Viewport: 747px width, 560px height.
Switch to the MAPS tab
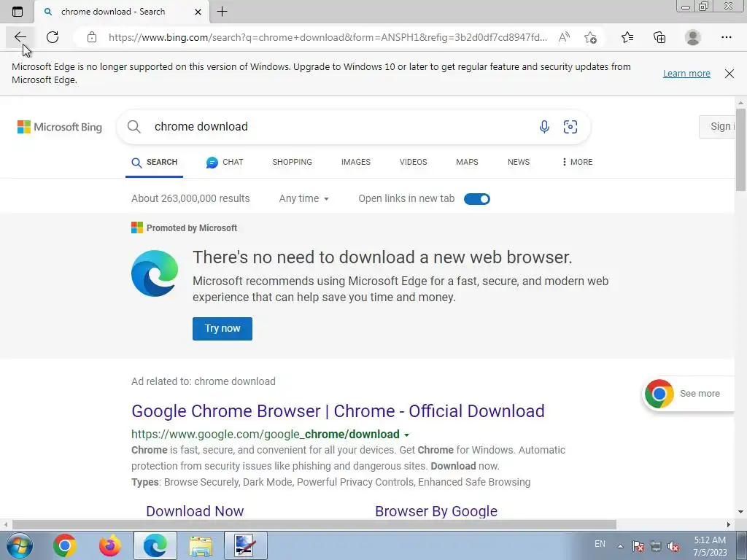(467, 162)
